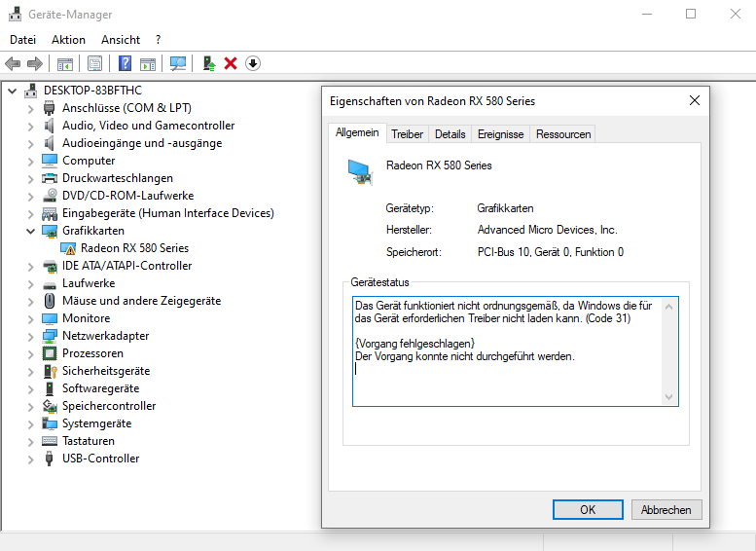Open the Ansicht menu
The width and height of the screenshot is (756, 551).
click(x=121, y=40)
